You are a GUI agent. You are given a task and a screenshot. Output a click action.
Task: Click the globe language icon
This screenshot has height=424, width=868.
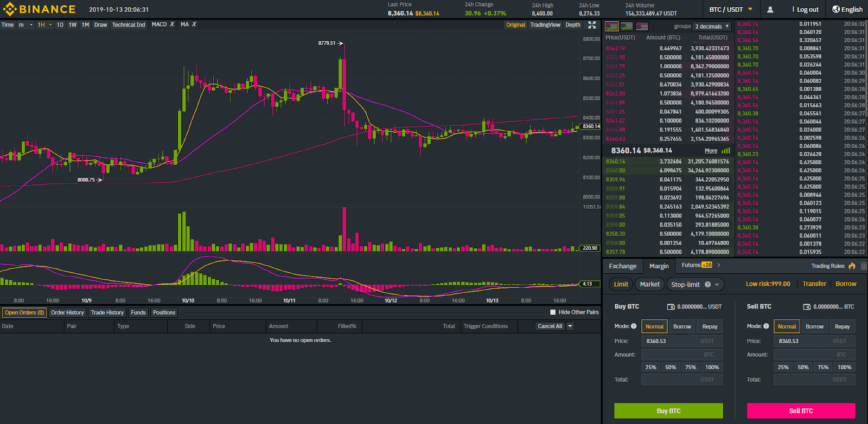click(836, 9)
